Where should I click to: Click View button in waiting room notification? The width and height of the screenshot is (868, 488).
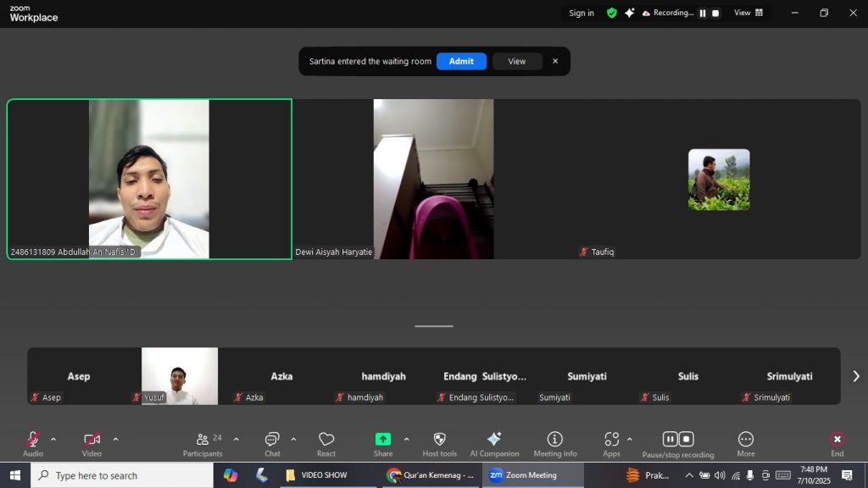pos(517,61)
